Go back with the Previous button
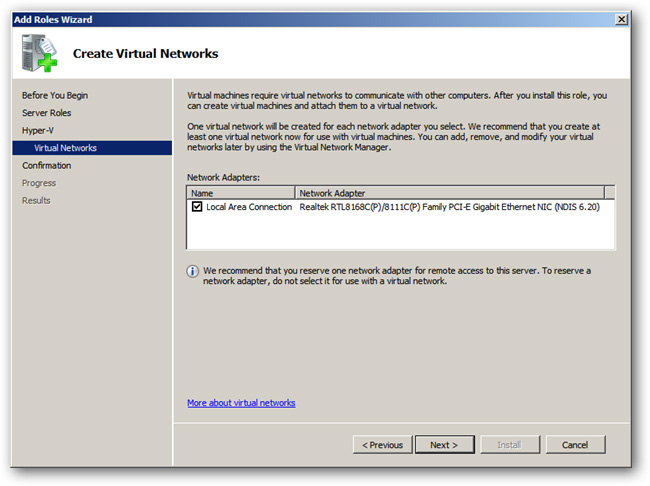 [x=383, y=445]
